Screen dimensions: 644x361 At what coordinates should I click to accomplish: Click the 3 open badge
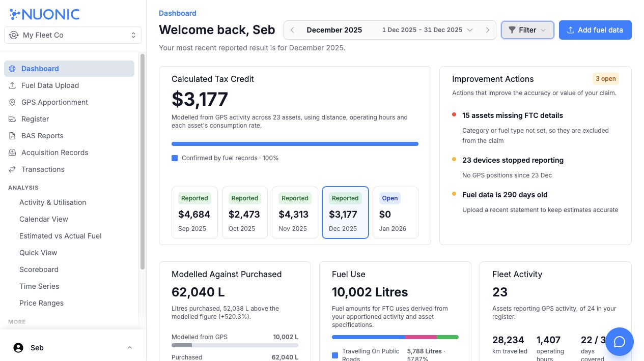click(x=606, y=79)
